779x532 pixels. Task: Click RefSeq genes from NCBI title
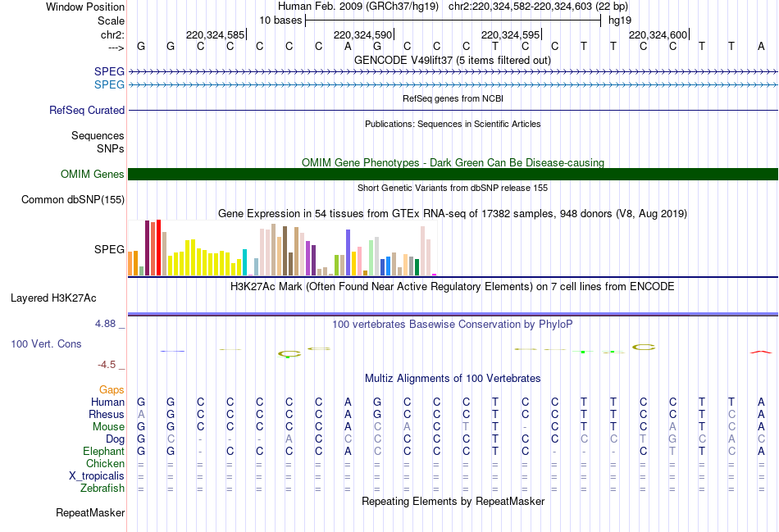453,98
